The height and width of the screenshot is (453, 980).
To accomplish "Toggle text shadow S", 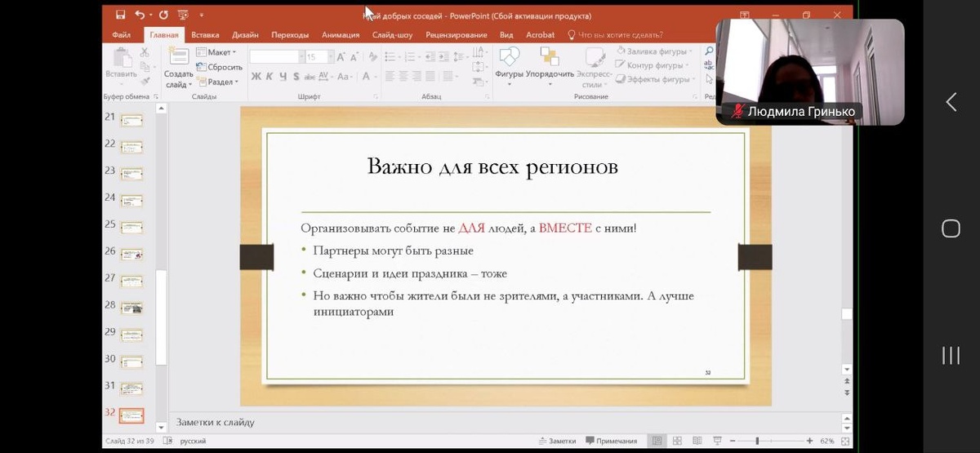I will 296,76.
